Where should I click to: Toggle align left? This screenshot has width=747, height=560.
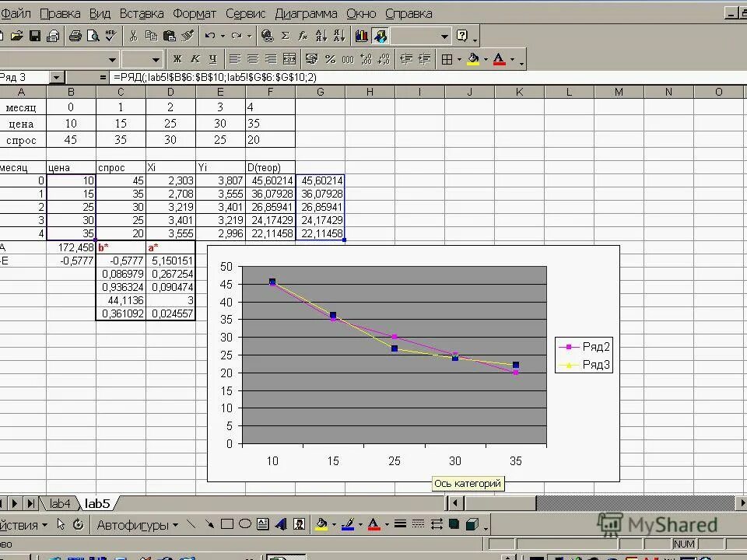(234, 59)
